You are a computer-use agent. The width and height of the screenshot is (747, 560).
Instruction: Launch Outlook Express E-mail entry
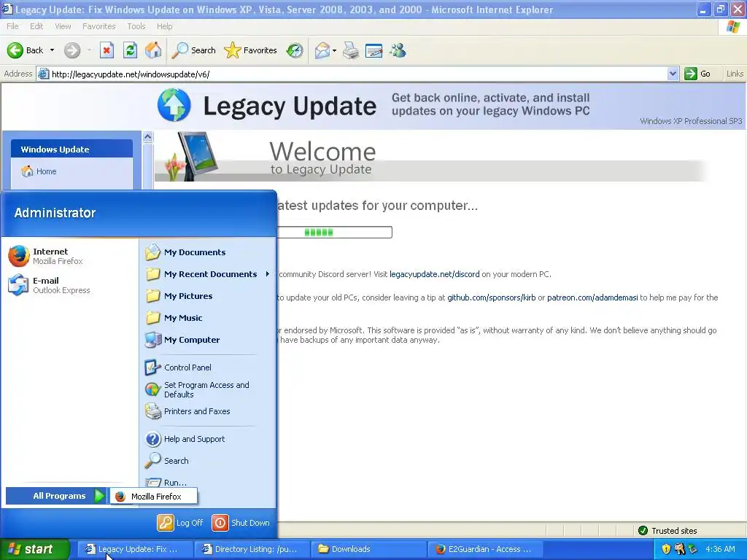point(69,285)
